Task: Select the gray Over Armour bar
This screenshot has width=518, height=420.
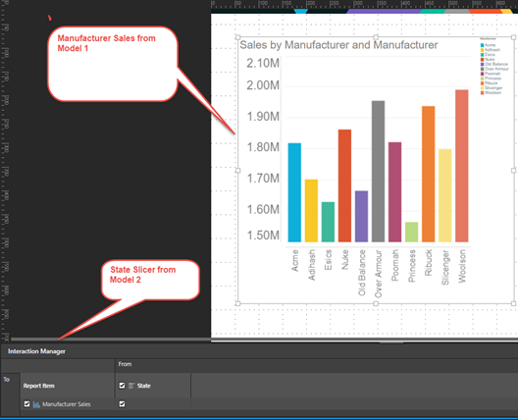Action: (379, 171)
